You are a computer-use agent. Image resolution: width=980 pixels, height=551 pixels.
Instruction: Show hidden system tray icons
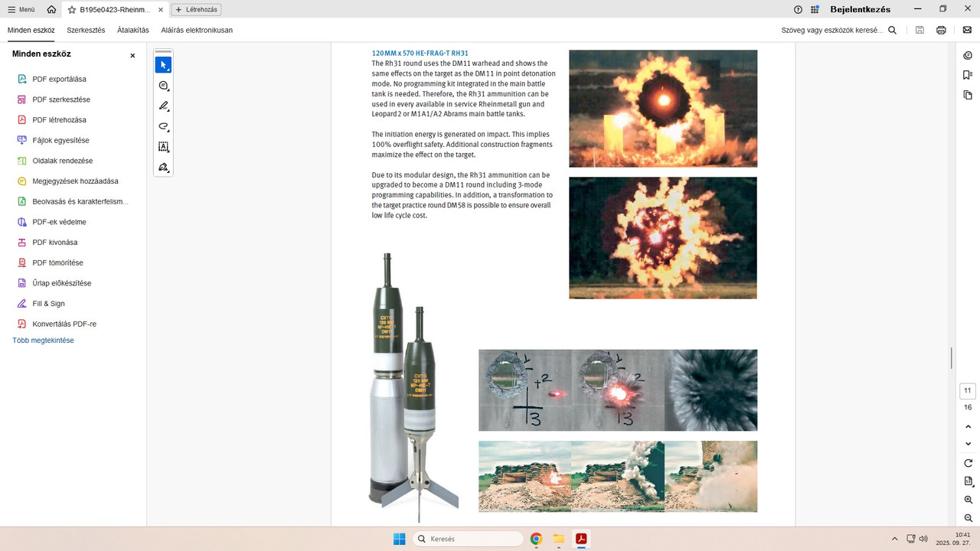point(894,539)
